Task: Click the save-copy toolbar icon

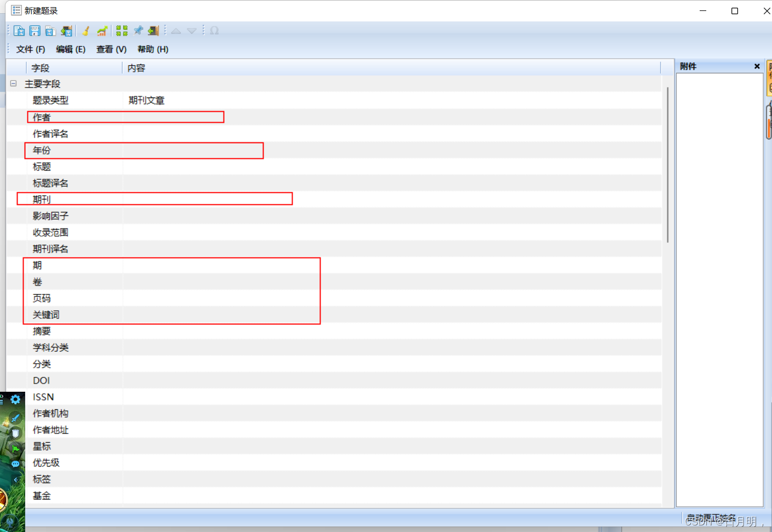Action: coord(50,31)
